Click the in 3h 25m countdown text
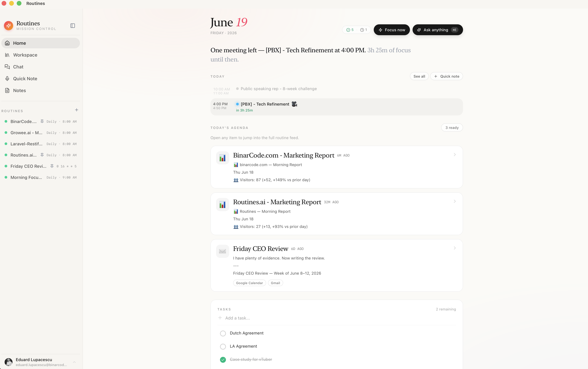This screenshot has height=369, width=588. tap(244, 110)
